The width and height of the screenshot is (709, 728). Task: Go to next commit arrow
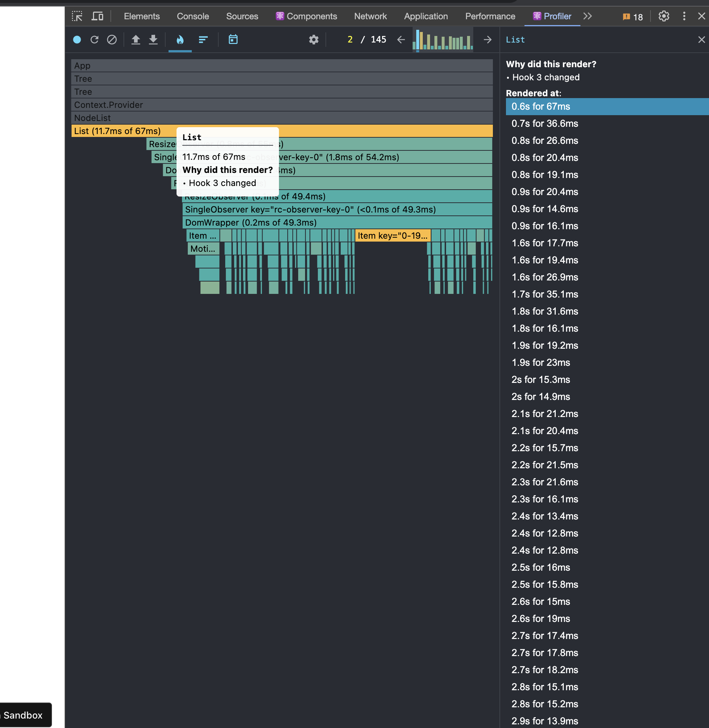pyautogui.click(x=487, y=40)
